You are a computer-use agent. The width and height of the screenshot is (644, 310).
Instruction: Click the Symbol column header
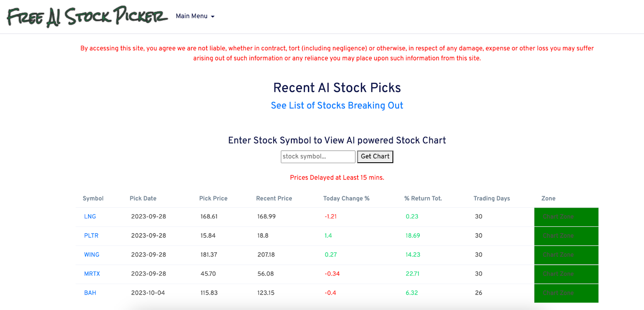(x=93, y=198)
